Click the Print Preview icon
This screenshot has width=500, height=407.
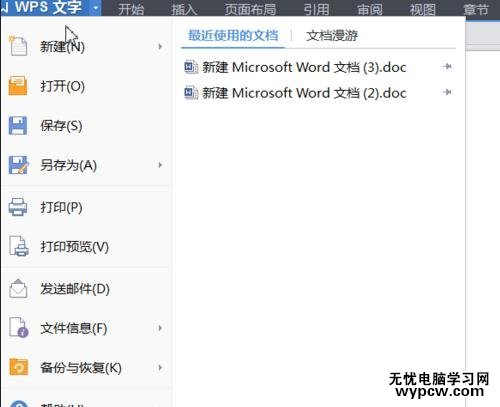click(19, 246)
